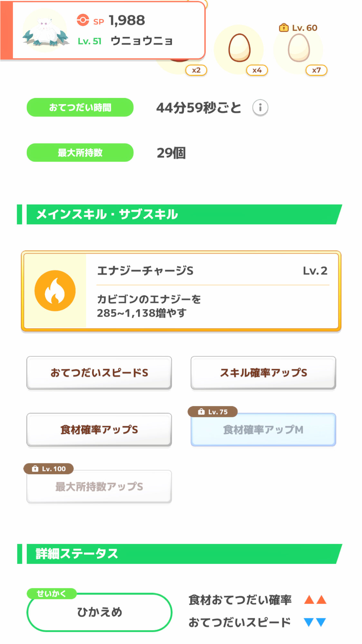
Task: Select the スキル確率アップS sub skill
Action: click(x=263, y=373)
